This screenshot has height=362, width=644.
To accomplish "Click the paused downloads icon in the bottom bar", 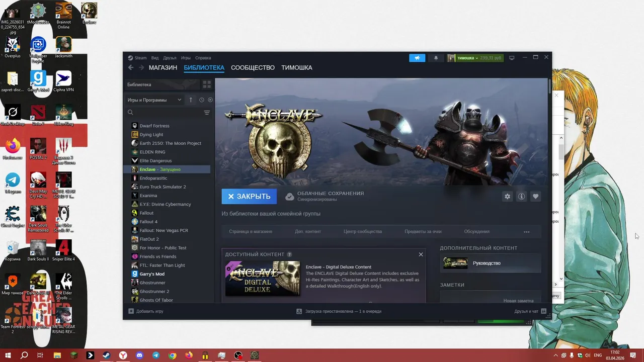I will 299,311.
